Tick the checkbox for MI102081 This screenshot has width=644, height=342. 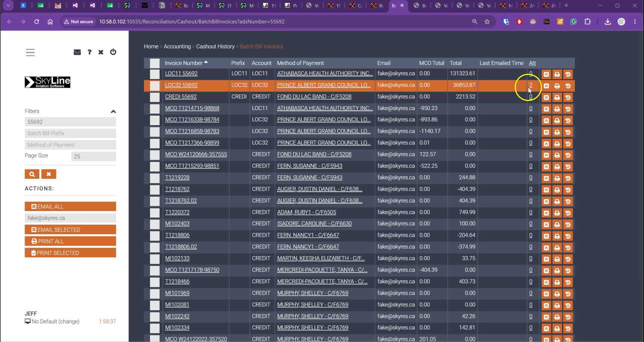(155, 305)
